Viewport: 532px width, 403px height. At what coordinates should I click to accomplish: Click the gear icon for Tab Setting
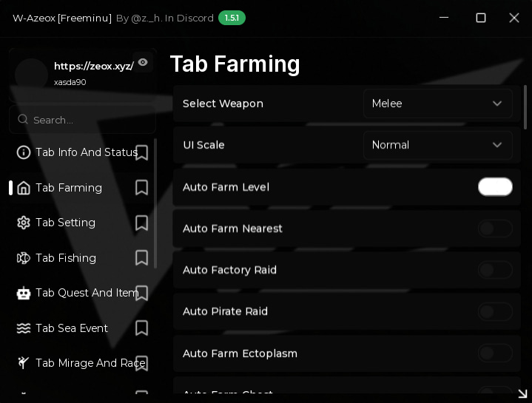24,223
